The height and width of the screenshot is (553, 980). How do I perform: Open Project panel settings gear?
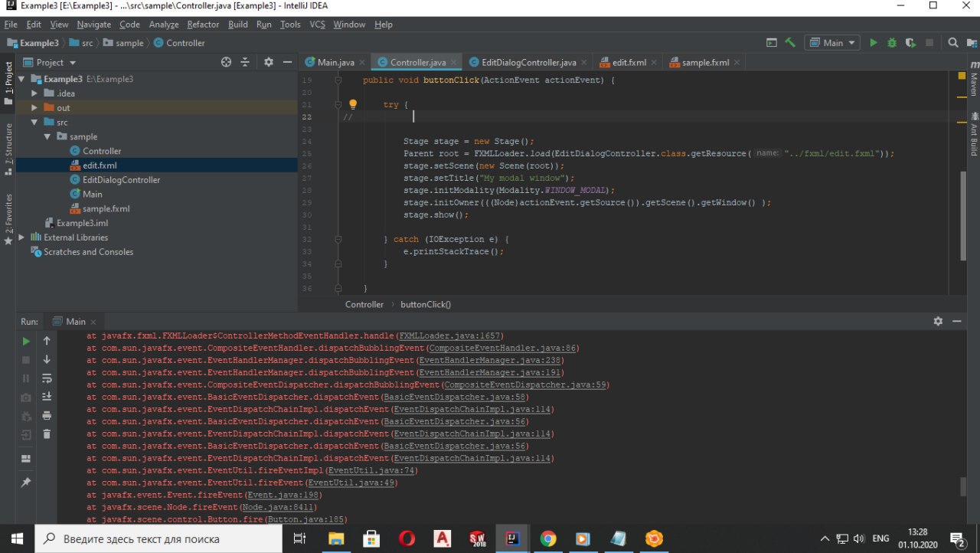[x=268, y=62]
